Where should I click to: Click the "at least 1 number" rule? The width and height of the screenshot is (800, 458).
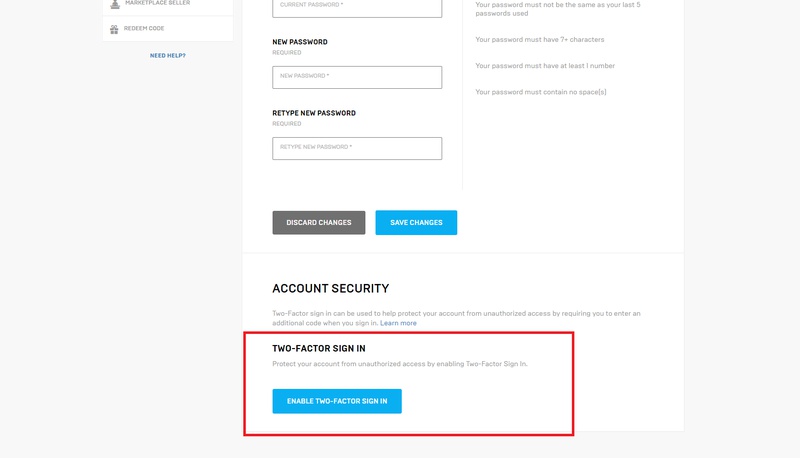pyautogui.click(x=545, y=66)
